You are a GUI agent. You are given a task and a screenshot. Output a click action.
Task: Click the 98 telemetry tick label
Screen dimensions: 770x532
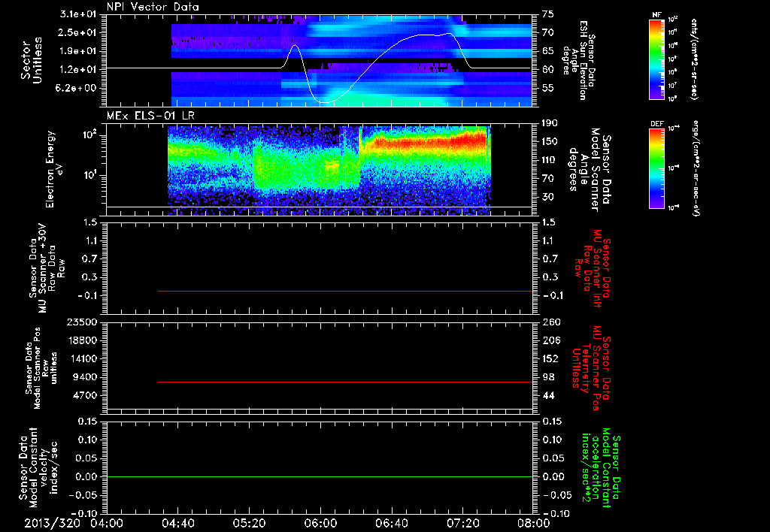[x=548, y=377]
